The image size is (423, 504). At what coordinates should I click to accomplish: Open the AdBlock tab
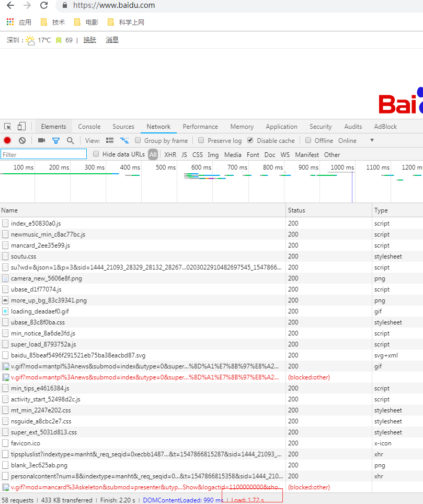click(385, 127)
